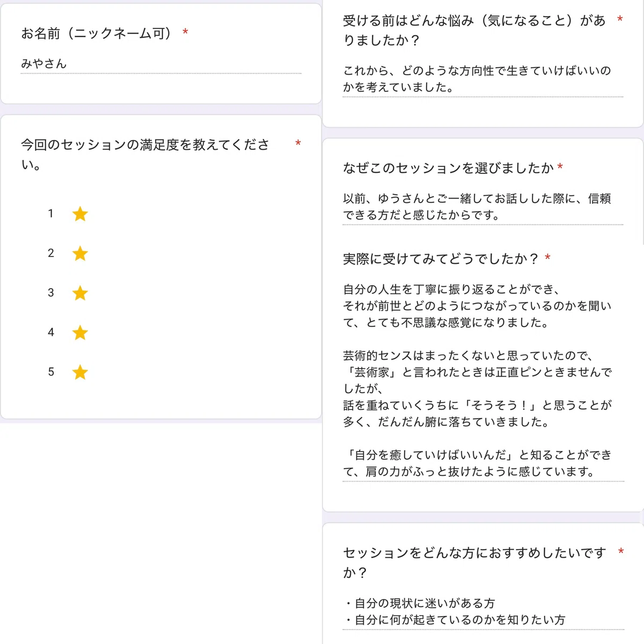Select the 1-star satisfaction rating
Image resolution: width=644 pixels, height=644 pixels.
(80, 214)
